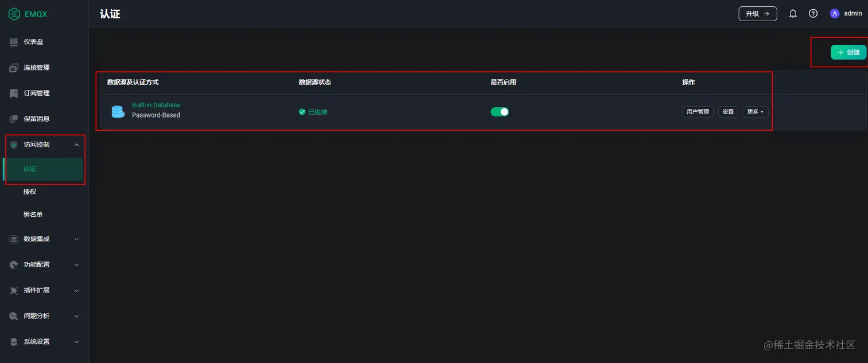Click the 创建 button
This screenshot has height=363, width=868.
(848, 52)
